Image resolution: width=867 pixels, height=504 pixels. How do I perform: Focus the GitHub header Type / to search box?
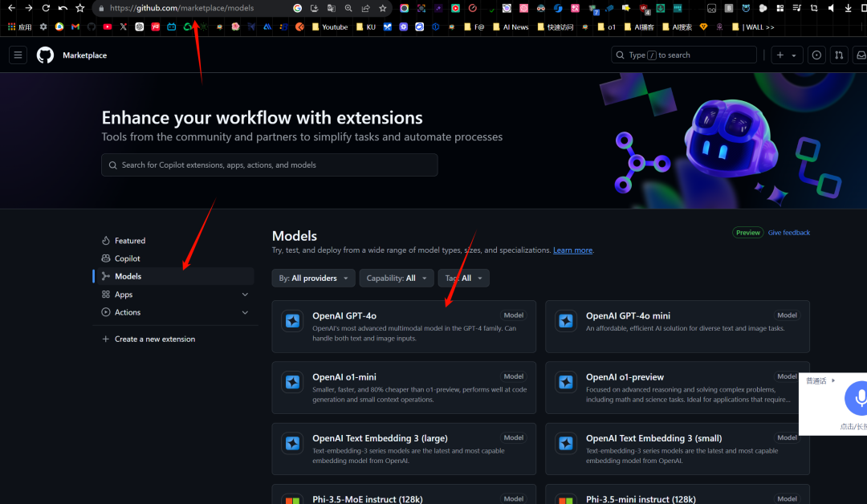(x=683, y=55)
